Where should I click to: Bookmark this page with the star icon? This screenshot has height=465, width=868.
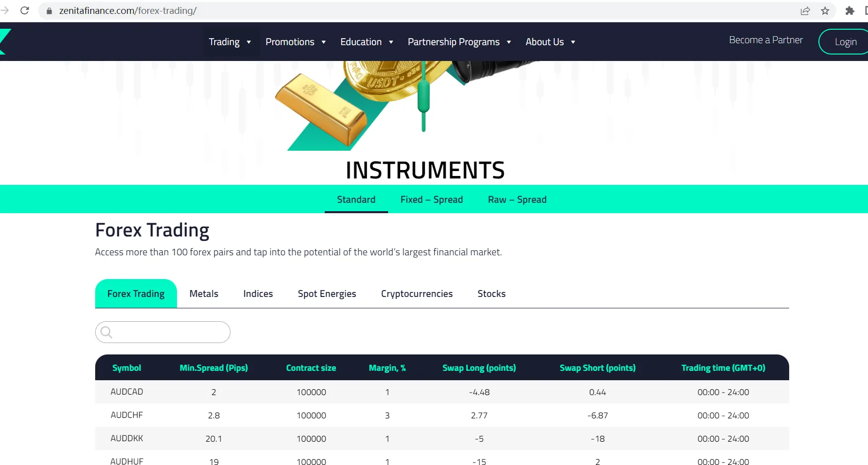click(x=825, y=11)
